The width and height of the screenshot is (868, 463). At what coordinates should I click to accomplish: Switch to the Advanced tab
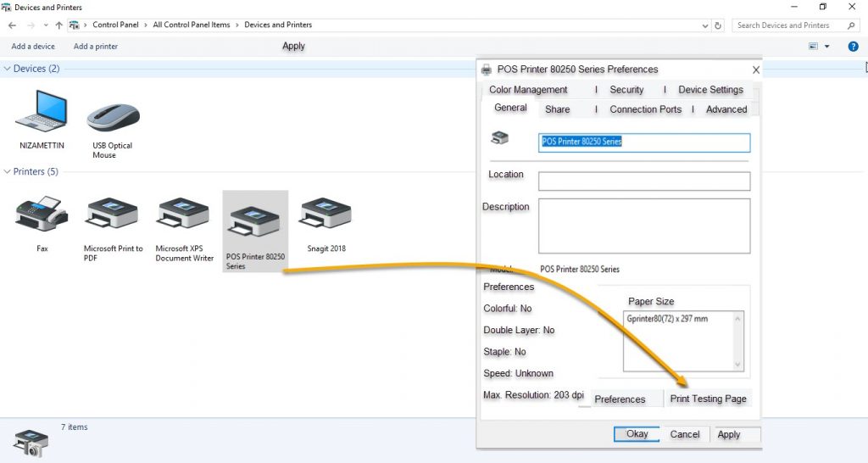click(726, 109)
